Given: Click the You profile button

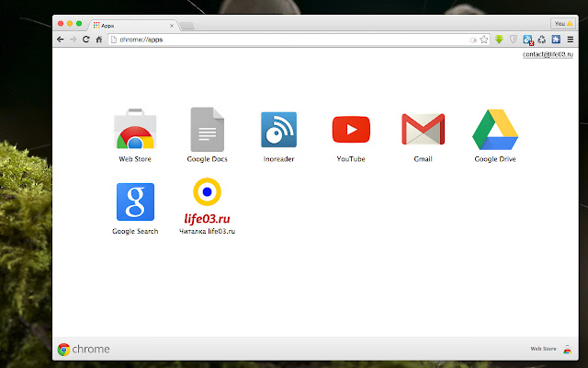Looking at the screenshot, I should coord(563,24).
